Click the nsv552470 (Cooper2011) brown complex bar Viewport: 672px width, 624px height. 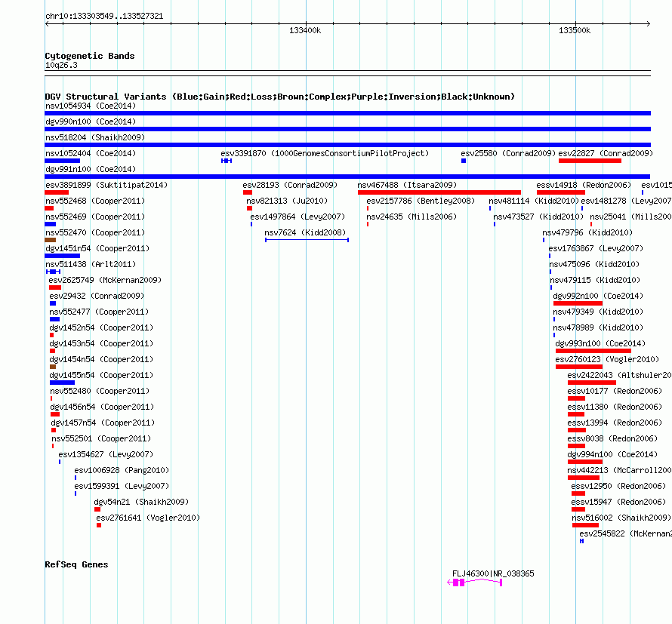click(50, 240)
